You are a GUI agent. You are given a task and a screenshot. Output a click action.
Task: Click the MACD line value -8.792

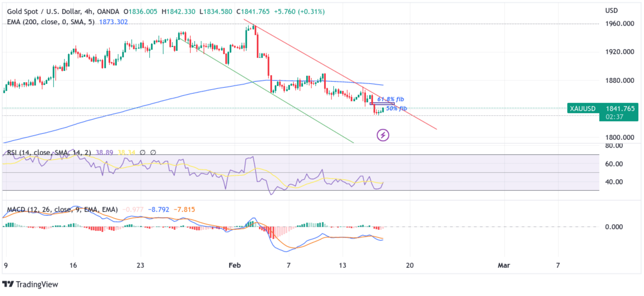159,209
